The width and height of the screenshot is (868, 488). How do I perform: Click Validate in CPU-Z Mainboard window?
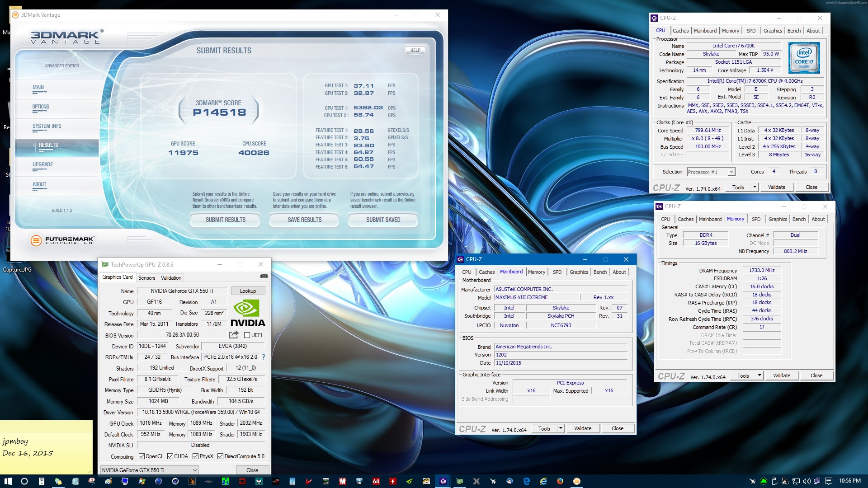point(582,428)
